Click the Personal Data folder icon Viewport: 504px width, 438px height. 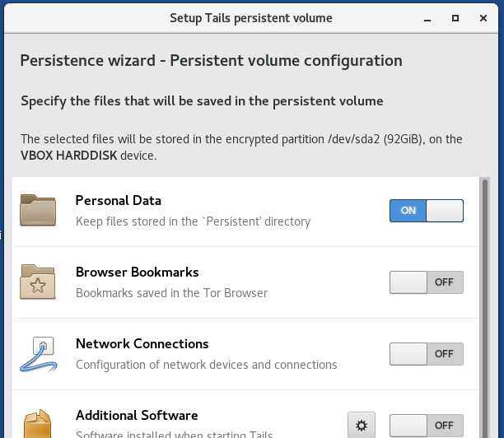click(38, 210)
